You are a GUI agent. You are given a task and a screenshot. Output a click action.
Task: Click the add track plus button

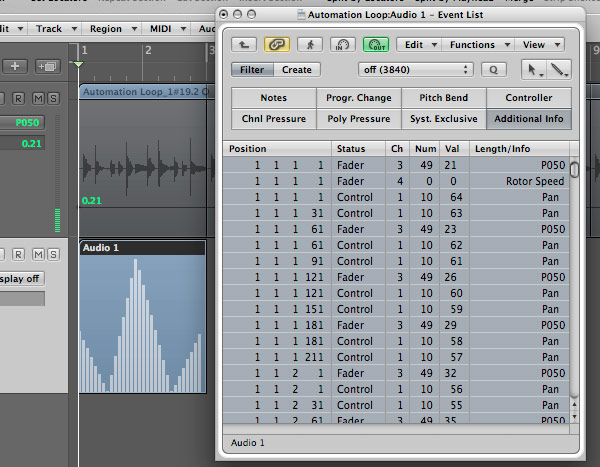[15, 66]
